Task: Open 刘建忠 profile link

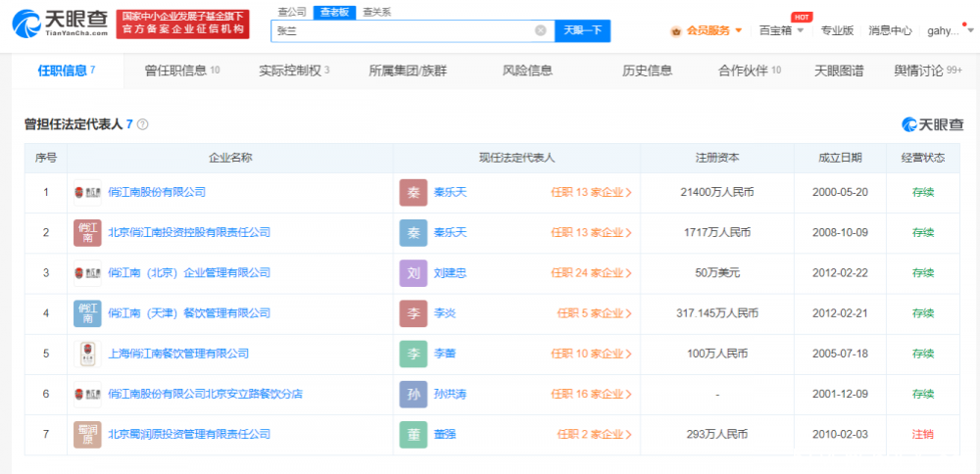Action: point(450,273)
